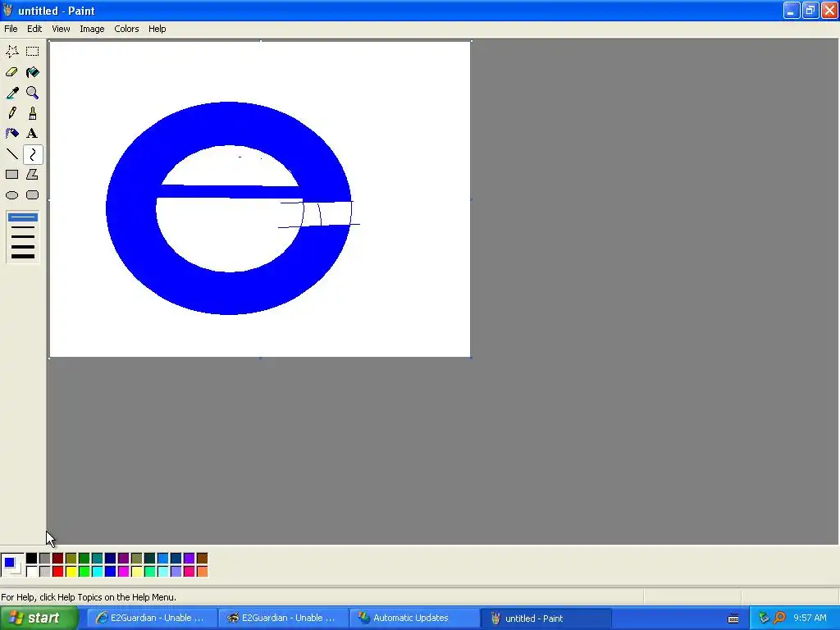Screen dimensions: 840x630
Task: Open the Image menu
Action: point(92,29)
